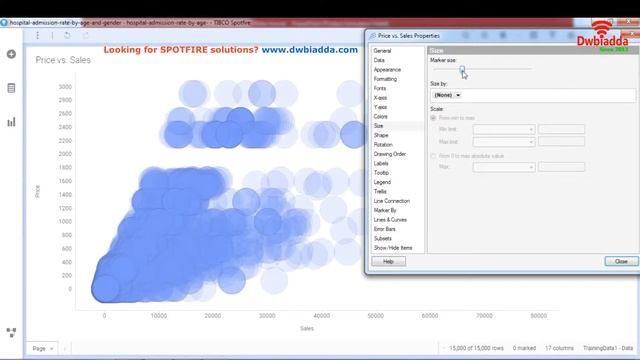Image resolution: width=640 pixels, height=360 pixels.
Task: Select X-axis in the properties list
Action: coord(380,98)
